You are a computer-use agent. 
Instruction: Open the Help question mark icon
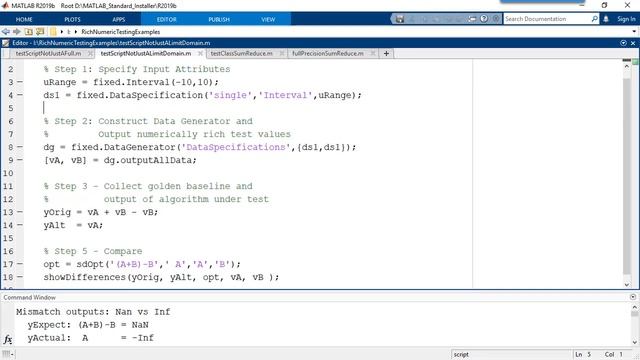point(484,19)
